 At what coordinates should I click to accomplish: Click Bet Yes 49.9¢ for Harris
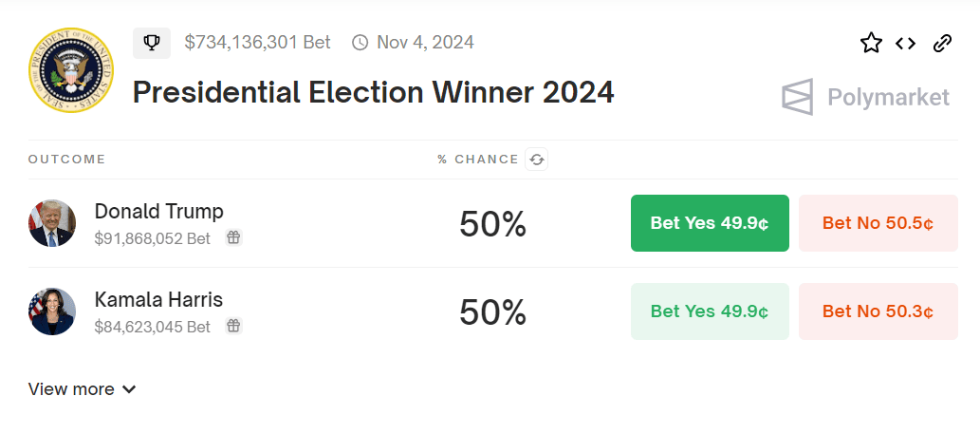coord(710,311)
